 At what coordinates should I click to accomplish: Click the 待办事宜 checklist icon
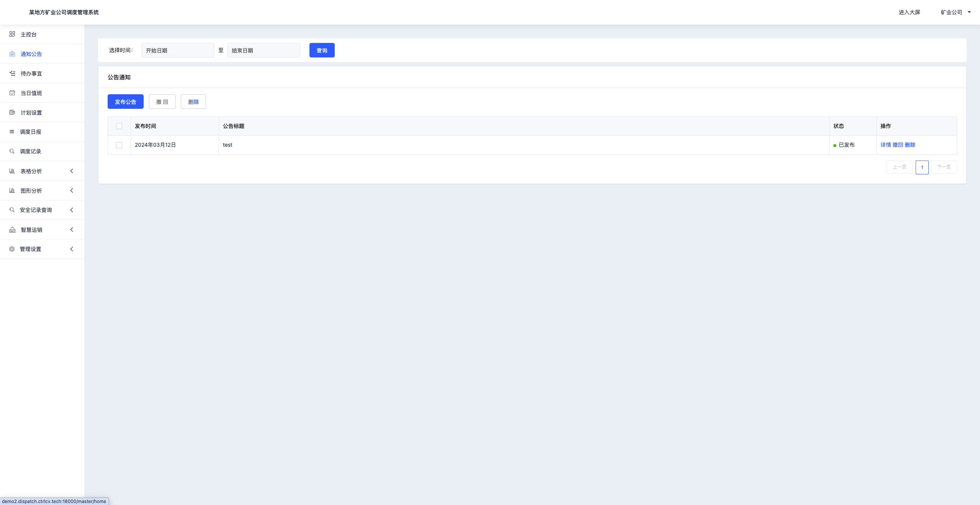pos(12,73)
